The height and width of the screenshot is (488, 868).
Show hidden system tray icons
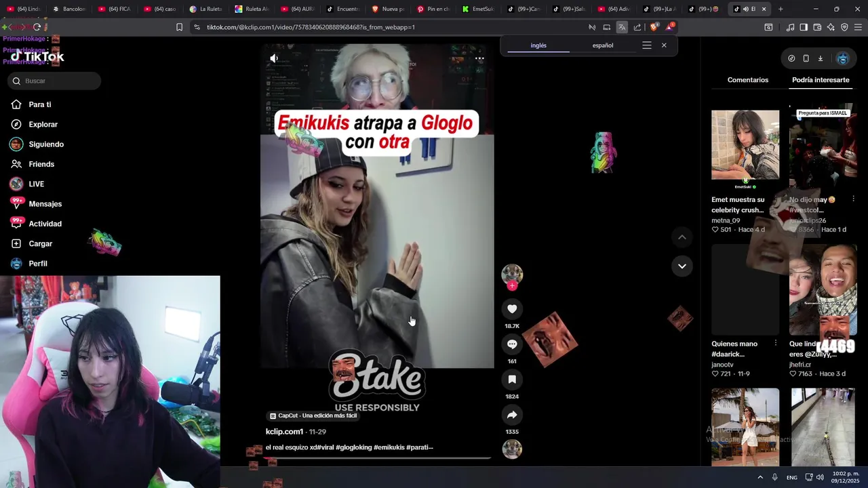click(760, 477)
